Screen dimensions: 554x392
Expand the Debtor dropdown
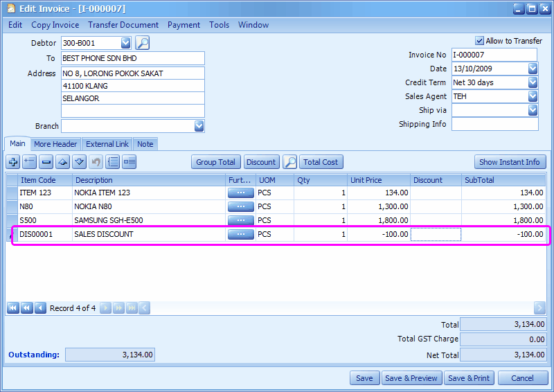pyautogui.click(x=125, y=43)
